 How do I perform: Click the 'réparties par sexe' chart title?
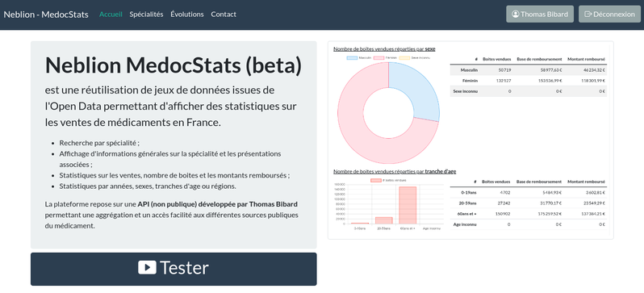coord(384,49)
